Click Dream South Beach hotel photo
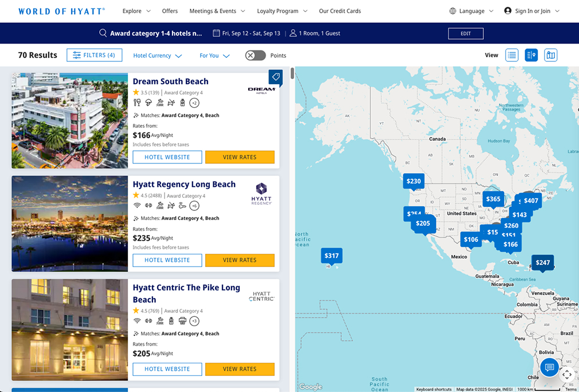The height and width of the screenshot is (392, 579). [x=70, y=121]
